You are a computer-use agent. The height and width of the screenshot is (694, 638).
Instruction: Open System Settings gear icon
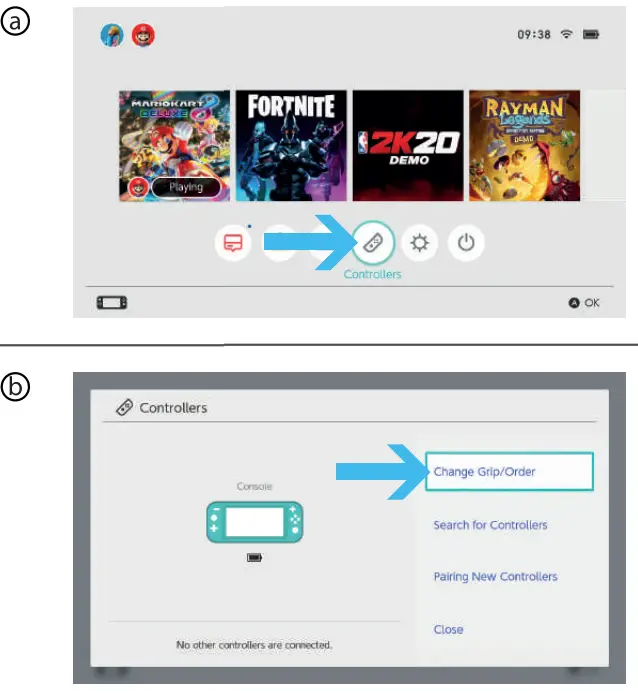(x=419, y=243)
